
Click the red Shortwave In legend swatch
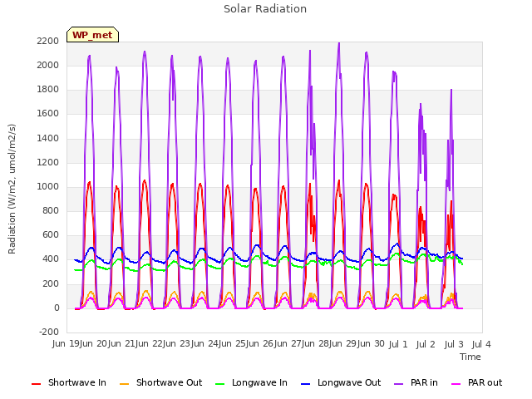(x=36, y=384)
